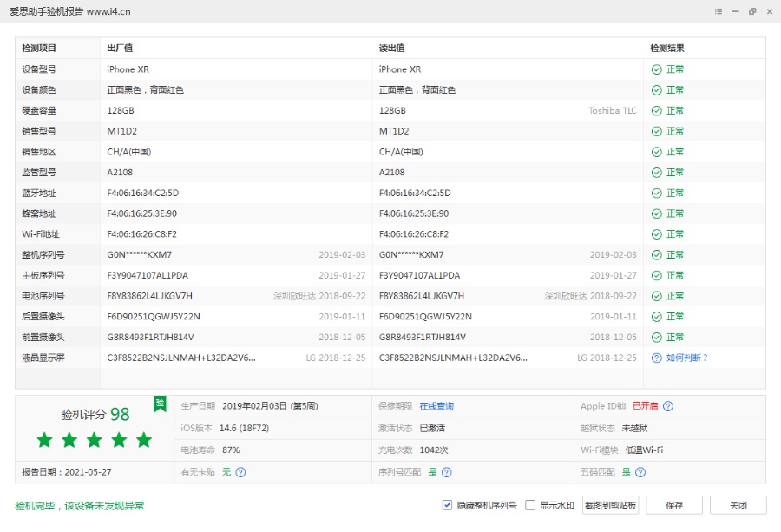The height and width of the screenshot is (532, 781).
Task: Click the 已激活 activation status
Action: 432,428
